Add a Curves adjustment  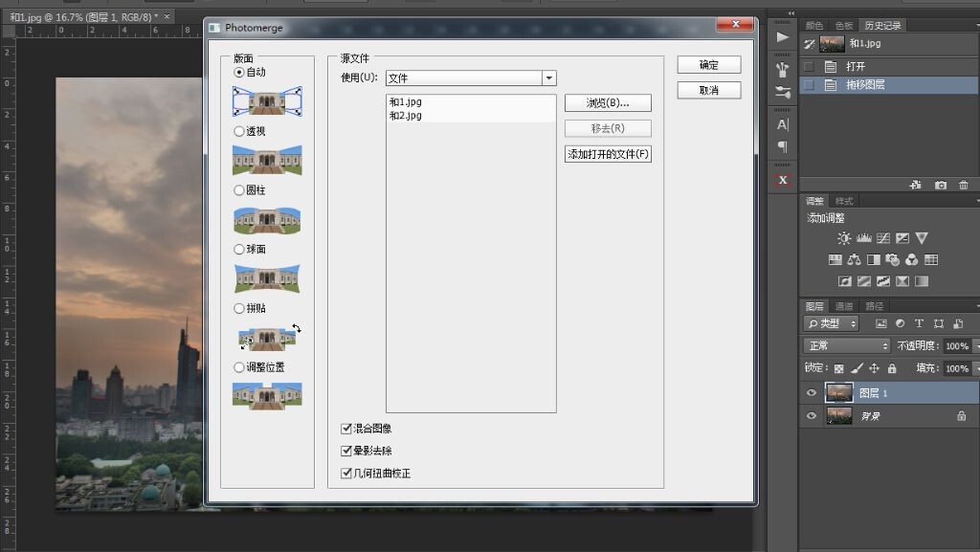pyautogui.click(x=883, y=238)
